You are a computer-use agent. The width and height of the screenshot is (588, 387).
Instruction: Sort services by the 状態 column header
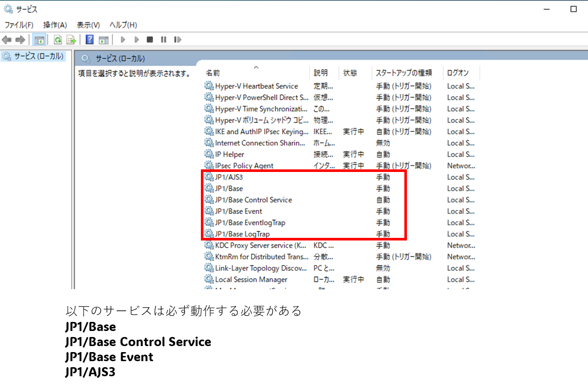point(350,73)
